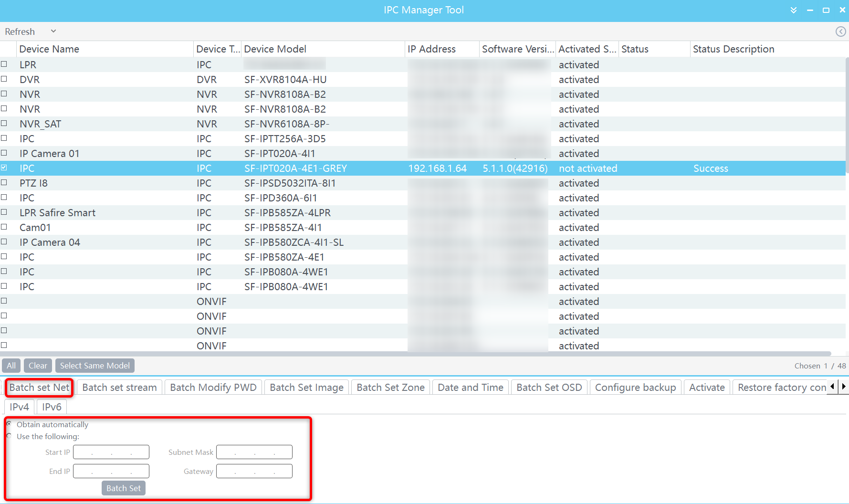The image size is (849, 504).
Task: Uncheck the selected IPC device at 192.168.1.64
Action: coord(4,168)
